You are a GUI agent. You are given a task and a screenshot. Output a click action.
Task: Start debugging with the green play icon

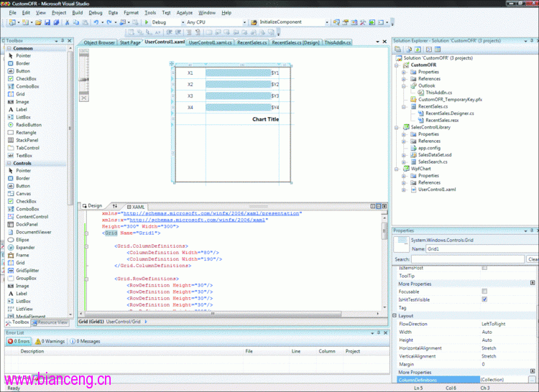[147, 22]
